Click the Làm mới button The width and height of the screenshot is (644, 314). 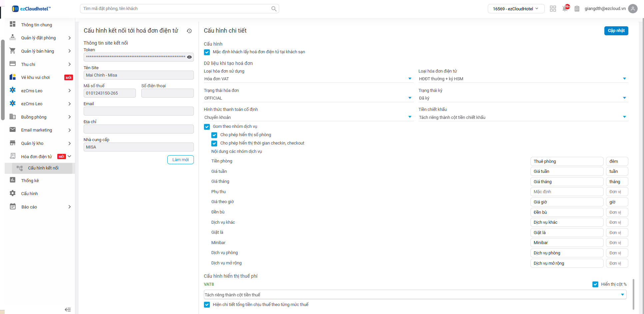click(x=180, y=160)
